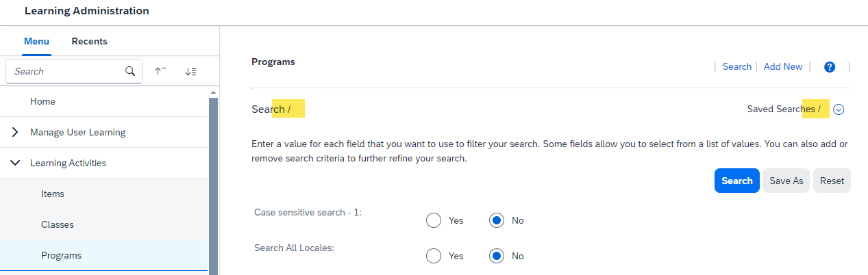
Task: Click the expand all menu arrow icon
Action: (190, 71)
